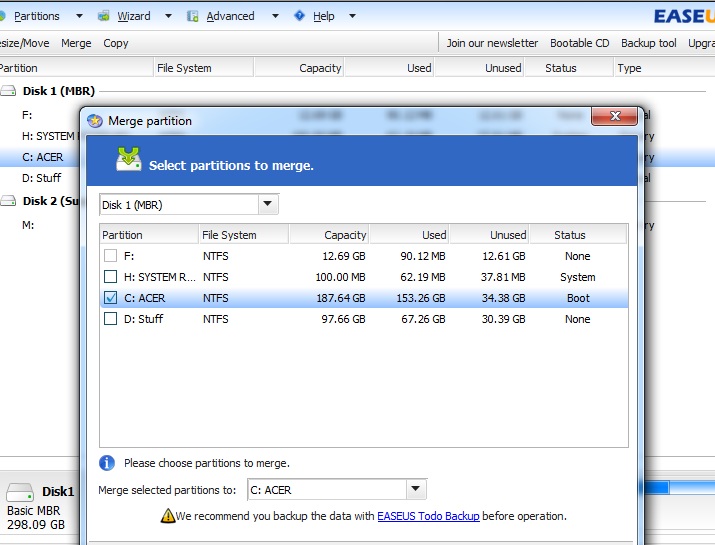Screen dimensions: 715x545
Task: Click the Copy toolbar button
Action: click(116, 43)
